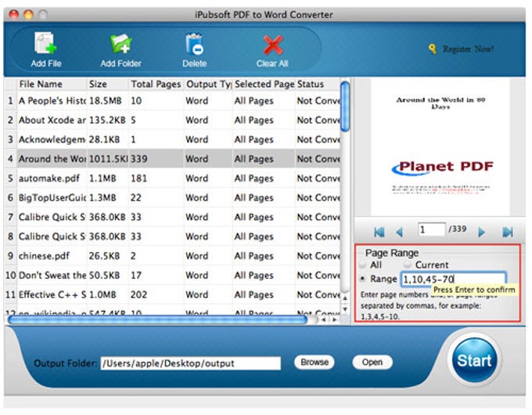Click the horizontal scroll left arrow
This screenshot has width=532, height=415.
click(323, 319)
